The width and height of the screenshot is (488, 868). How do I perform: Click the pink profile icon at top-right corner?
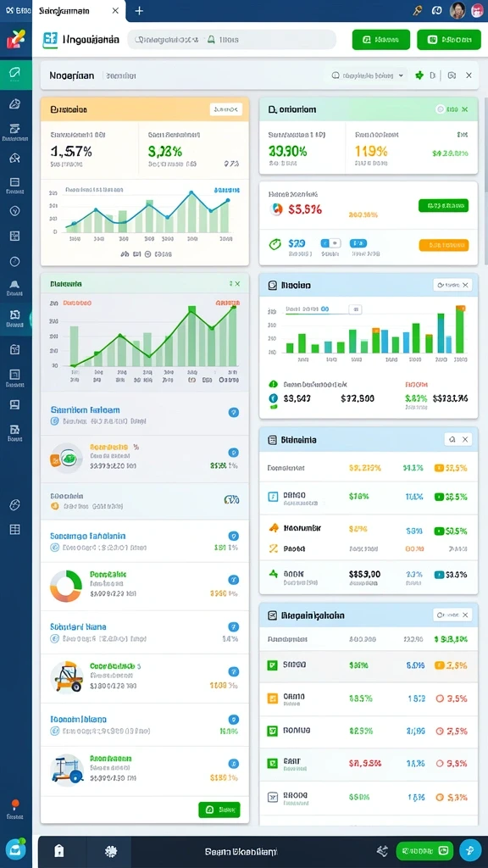click(477, 10)
